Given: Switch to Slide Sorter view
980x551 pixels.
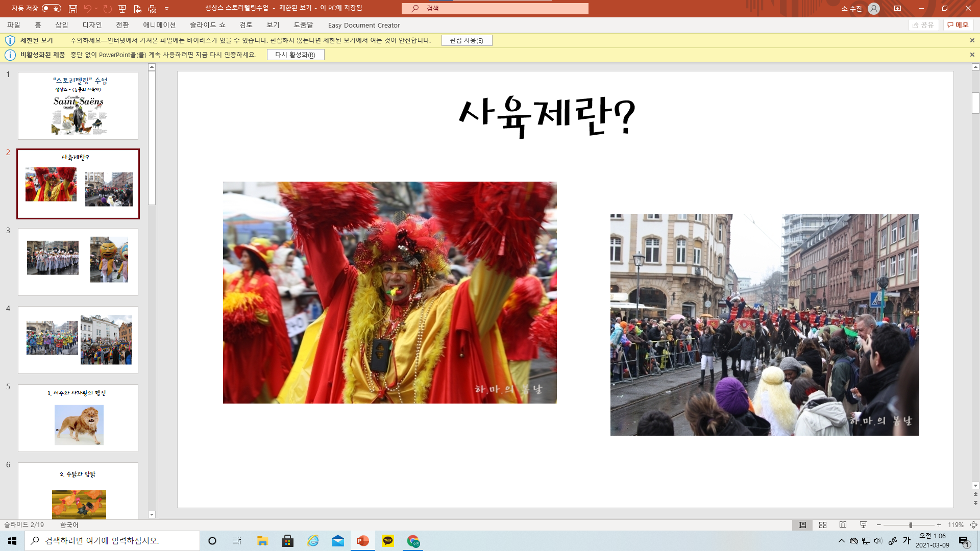Looking at the screenshot, I should [823, 525].
